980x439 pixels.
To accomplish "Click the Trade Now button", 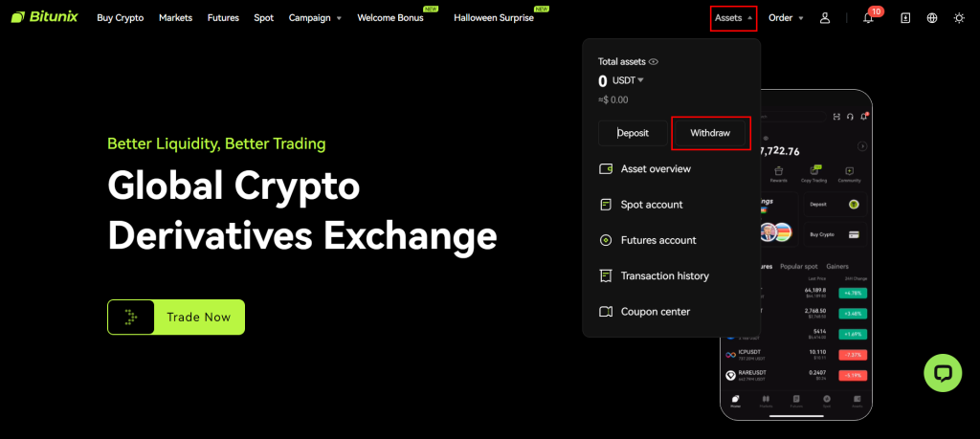I will point(176,318).
